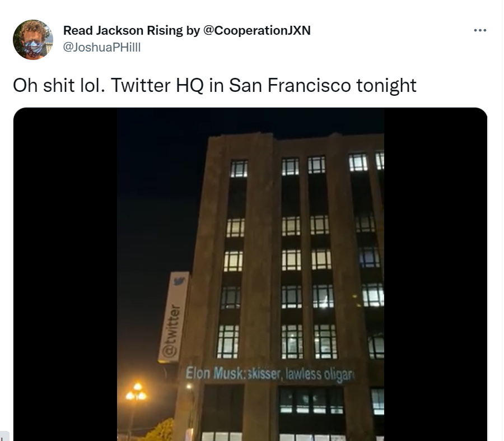Click the gray status tab at bottom-left corner
This screenshot has width=504, height=441.
(4, 437)
